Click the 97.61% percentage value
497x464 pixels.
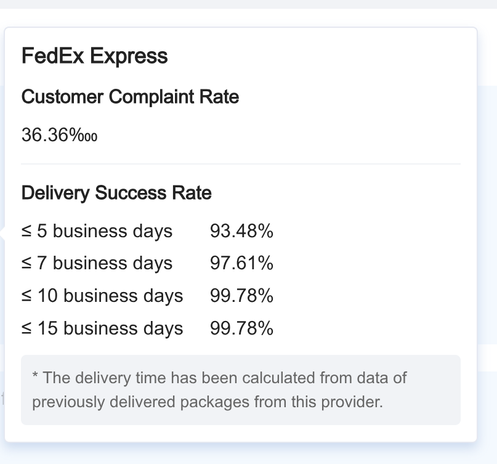pos(242,263)
